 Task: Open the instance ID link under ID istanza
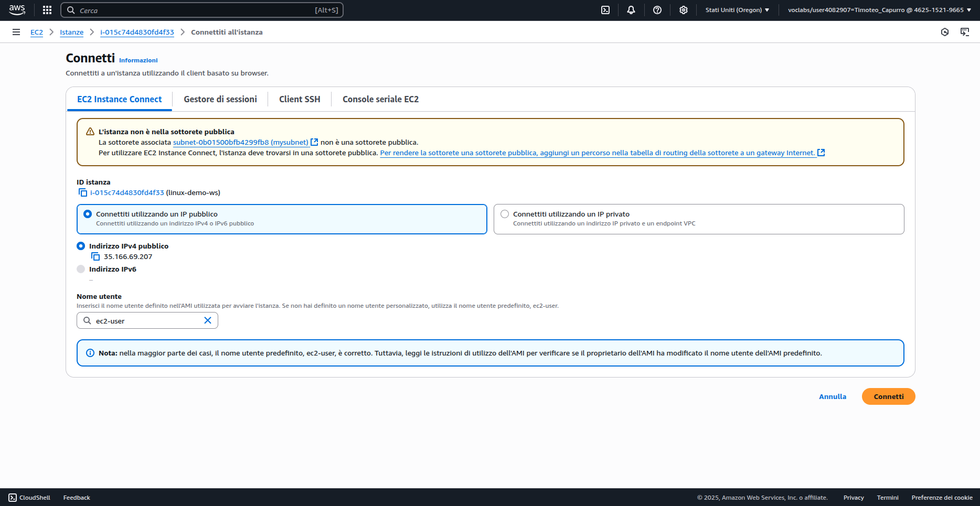(x=127, y=192)
